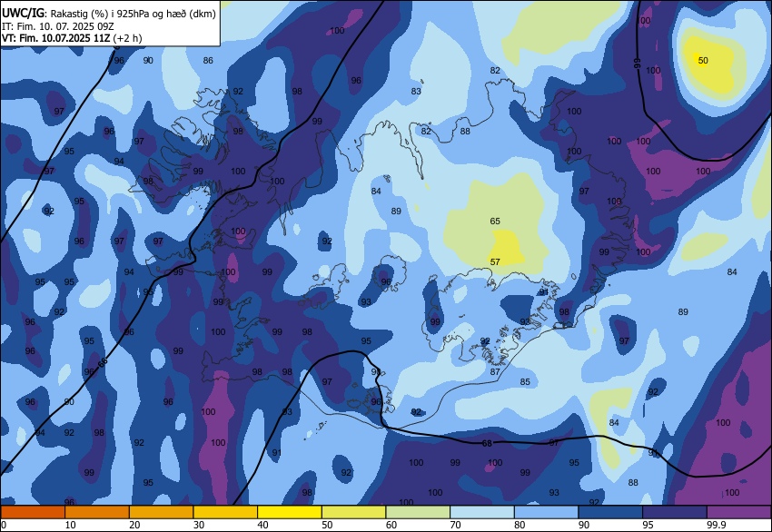772x532 pixels.
Task: Click the '50' value inside the yellow map area
Action: coord(703,61)
